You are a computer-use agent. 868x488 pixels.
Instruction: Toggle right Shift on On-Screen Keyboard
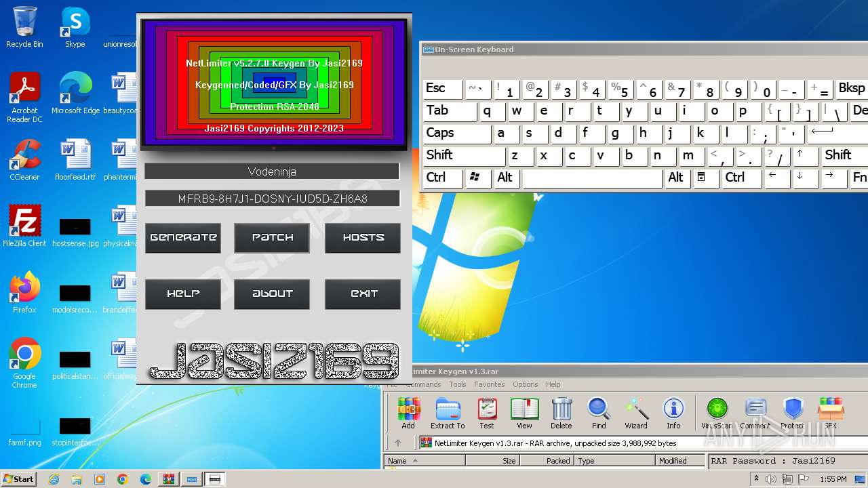coord(845,156)
